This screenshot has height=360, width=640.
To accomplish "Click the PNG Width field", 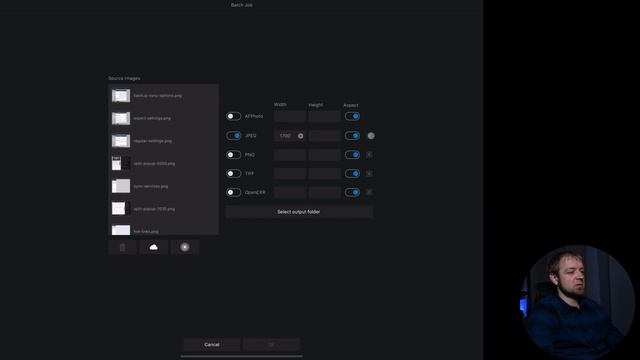I will (290, 155).
